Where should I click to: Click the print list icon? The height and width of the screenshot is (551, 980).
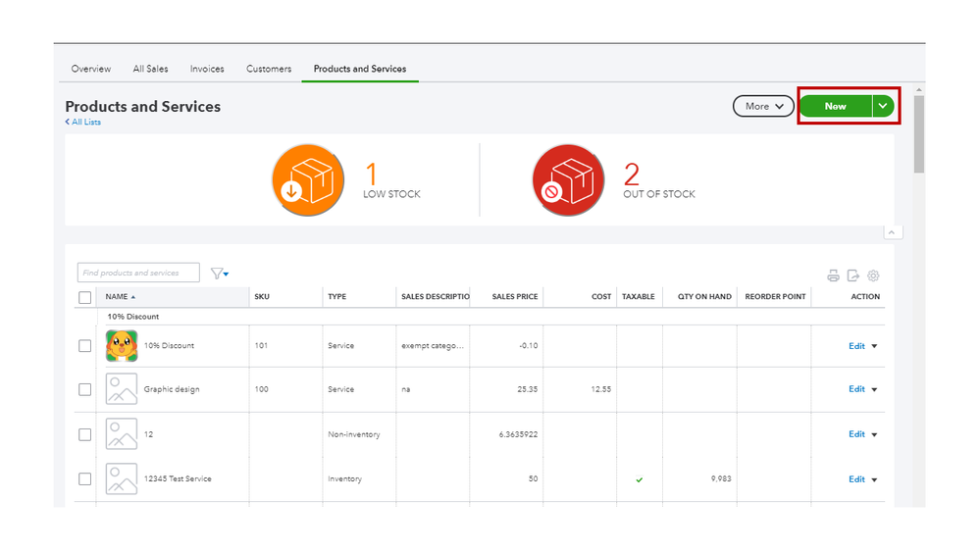(x=833, y=275)
